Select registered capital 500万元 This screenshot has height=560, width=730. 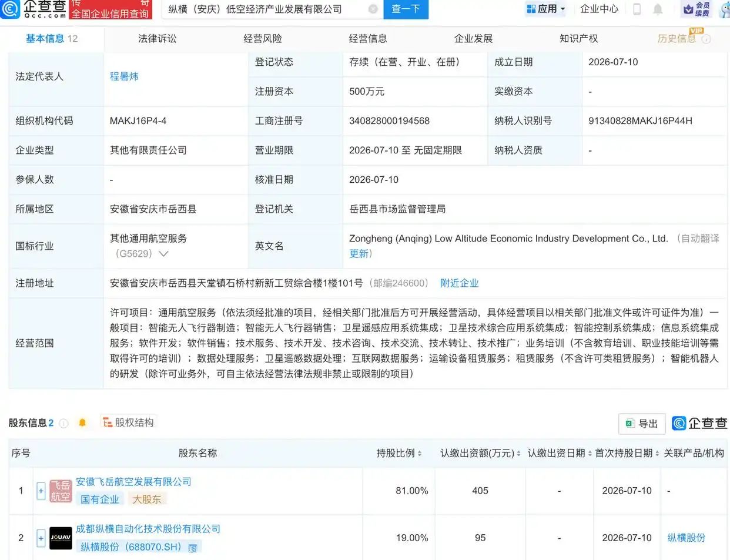point(367,92)
